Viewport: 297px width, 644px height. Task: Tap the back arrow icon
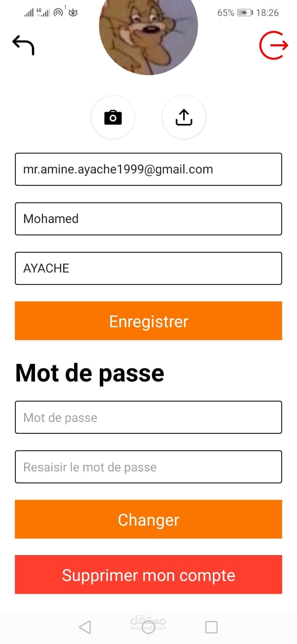tap(23, 45)
